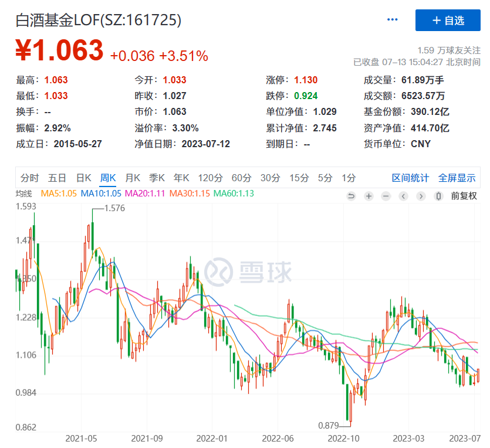The width and height of the screenshot is (490, 448).
Task: Click the MA20:1.11 indicator label
Action: coord(145,194)
